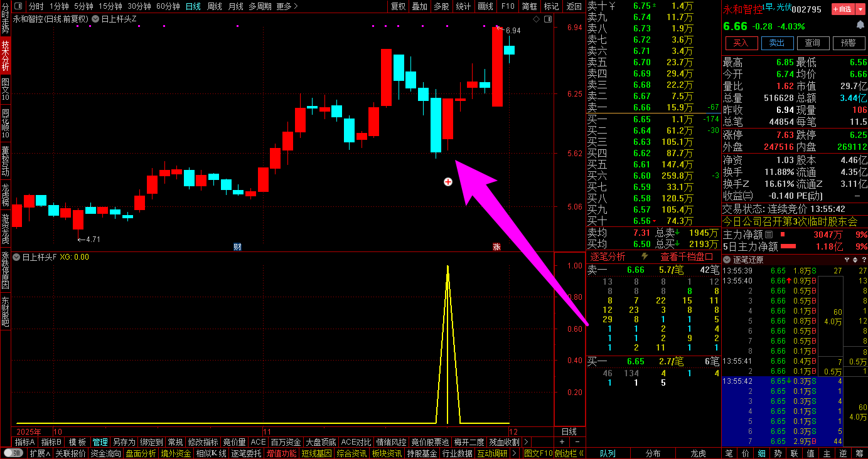The height and width of the screenshot is (459, 868).
Task: Open the 日上杆头F sub-indicator dropdown
Action: (x=17, y=257)
